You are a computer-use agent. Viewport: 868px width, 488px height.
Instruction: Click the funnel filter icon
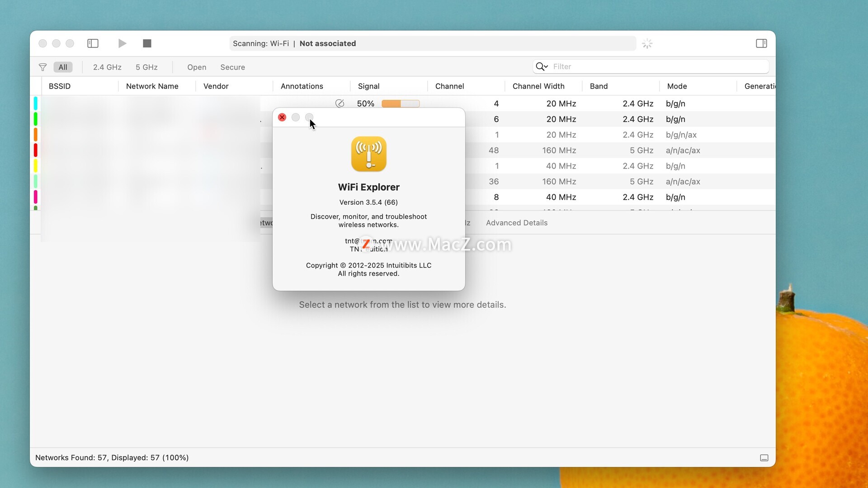(x=42, y=67)
